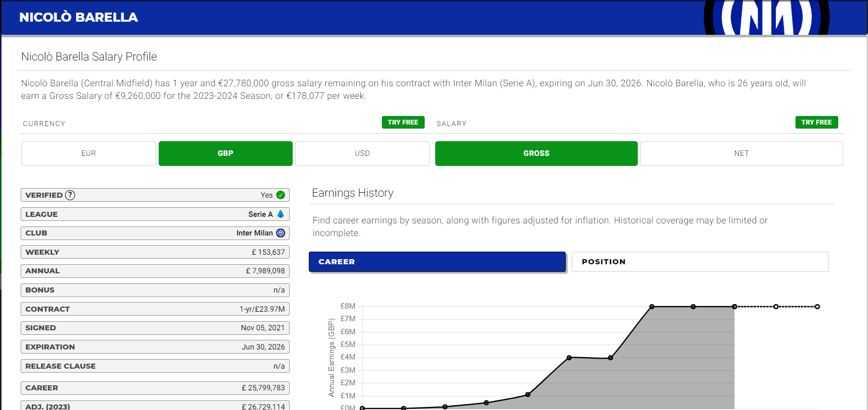Screen dimensions: 868x410
Task: Click the BONUS row n/a value
Action: 279,290
